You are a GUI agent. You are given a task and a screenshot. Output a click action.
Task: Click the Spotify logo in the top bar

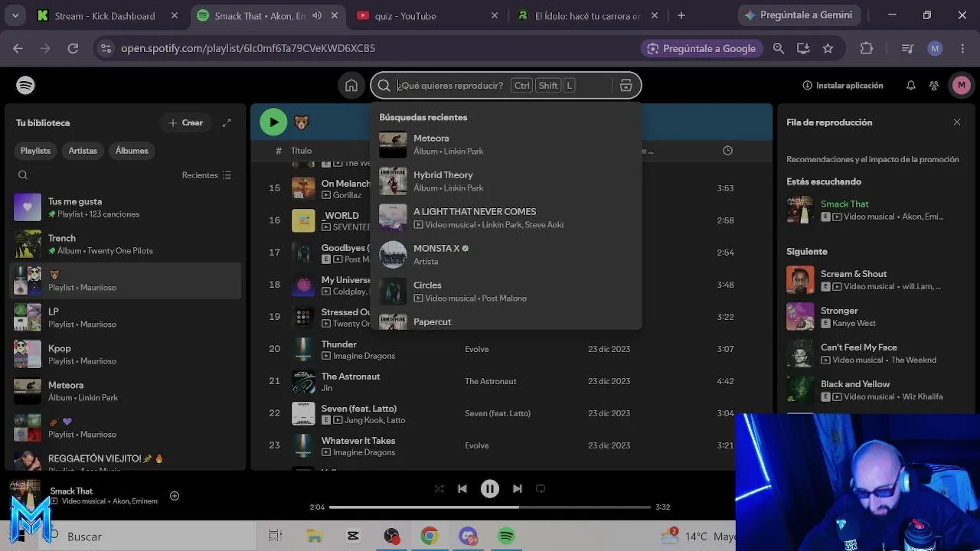coord(25,85)
